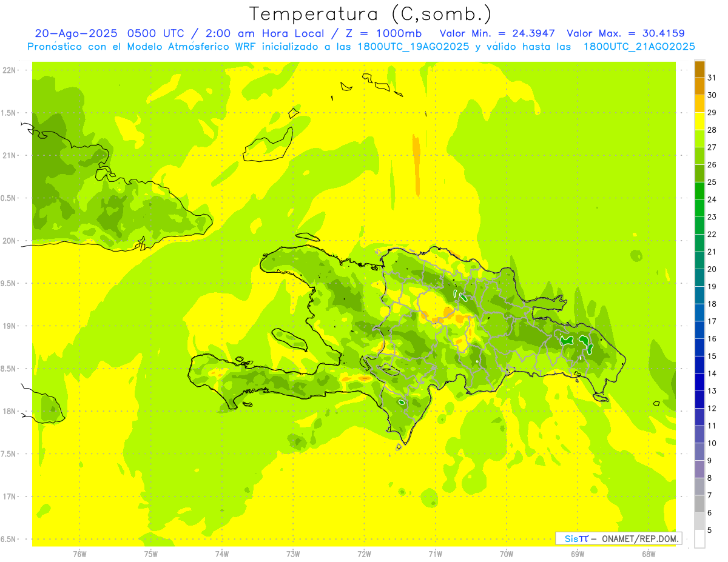Click the '18N' latitude label
Viewport: 728px width, 562px height.
click(x=10, y=412)
